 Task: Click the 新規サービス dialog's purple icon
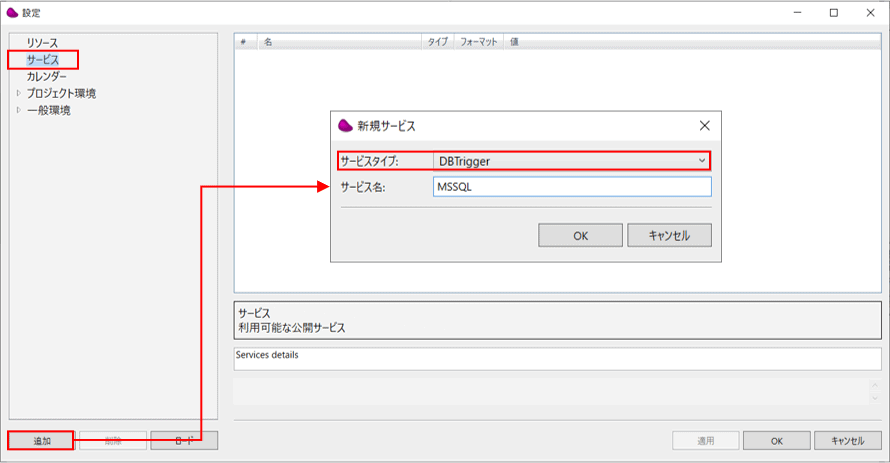(x=345, y=126)
